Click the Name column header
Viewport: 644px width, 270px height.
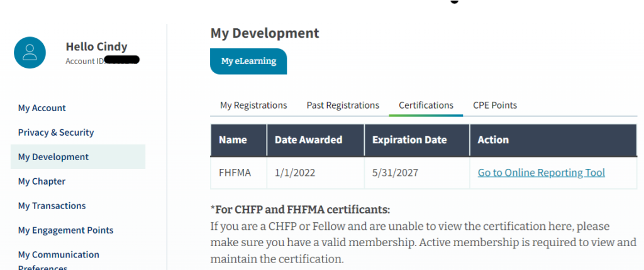tap(233, 140)
